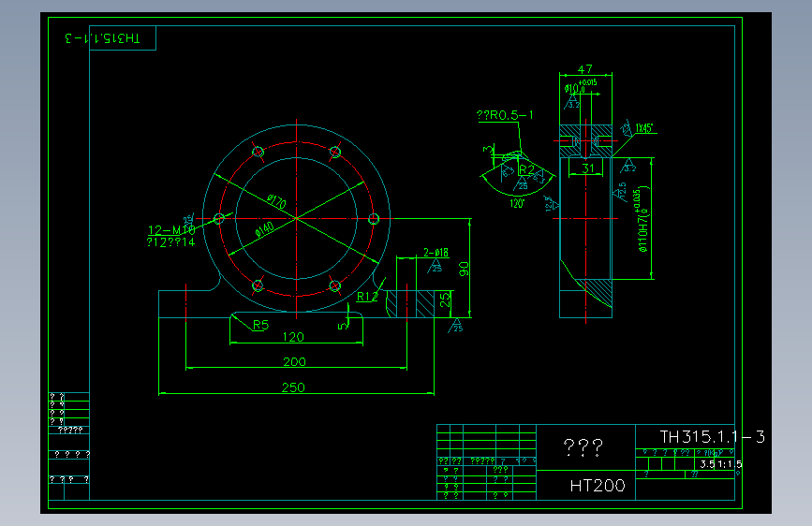The width and height of the screenshot is (812, 526).
Task: Click the mirrored TH315.1.1-3 label in top-left box
Action: pyautogui.click(x=102, y=38)
